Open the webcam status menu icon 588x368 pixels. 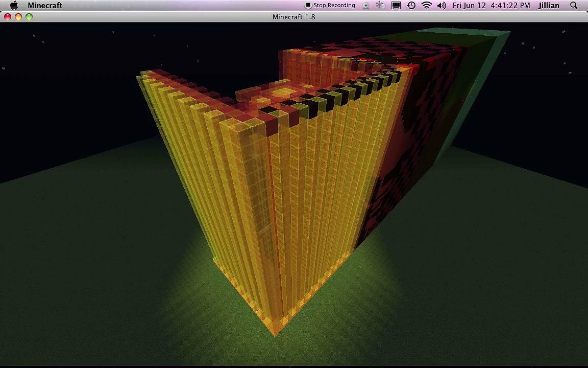[x=366, y=5]
